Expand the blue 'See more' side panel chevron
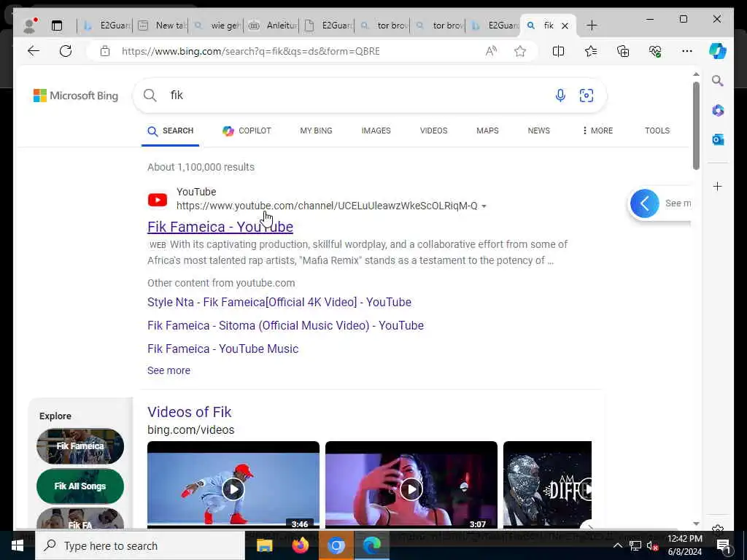Viewport: 747px width, 560px height. click(645, 203)
